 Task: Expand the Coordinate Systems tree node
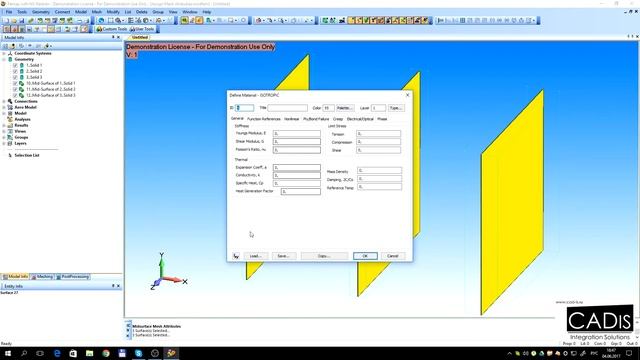pos(4,53)
